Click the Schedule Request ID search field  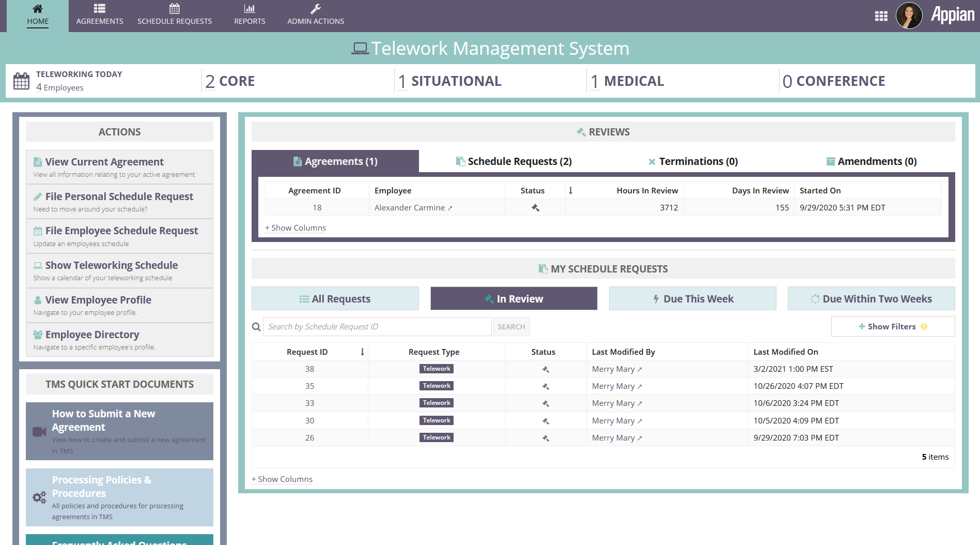tap(376, 326)
